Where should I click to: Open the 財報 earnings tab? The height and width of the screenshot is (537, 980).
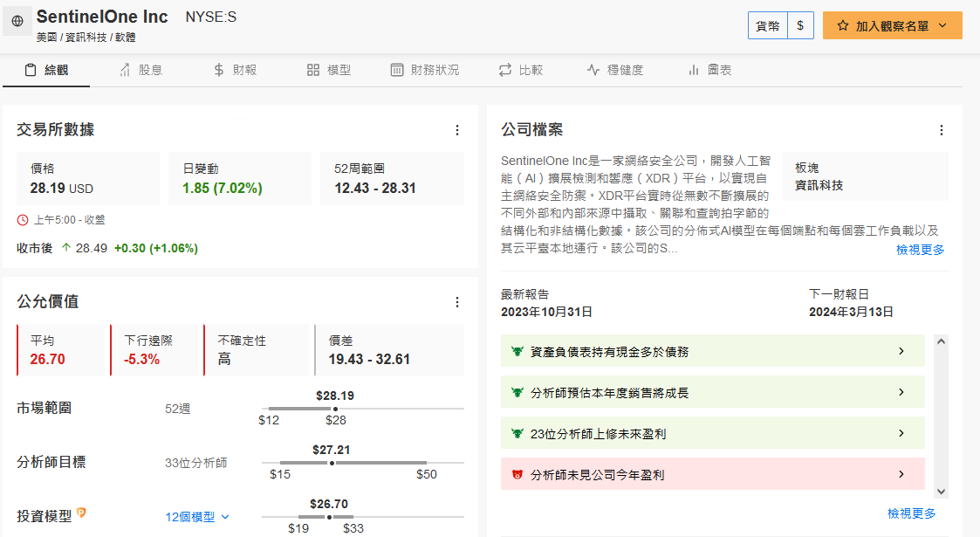[235, 70]
